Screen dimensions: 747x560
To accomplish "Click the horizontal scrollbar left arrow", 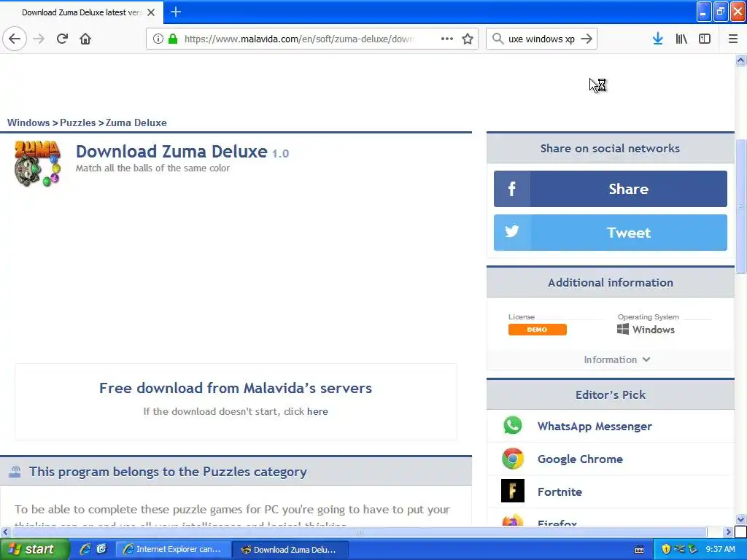I will point(5,532).
